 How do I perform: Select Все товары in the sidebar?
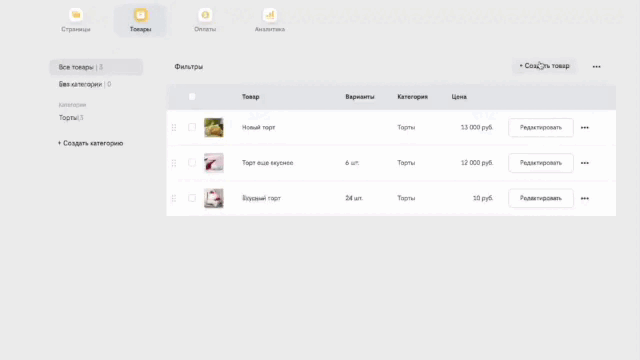click(x=96, y=67)
